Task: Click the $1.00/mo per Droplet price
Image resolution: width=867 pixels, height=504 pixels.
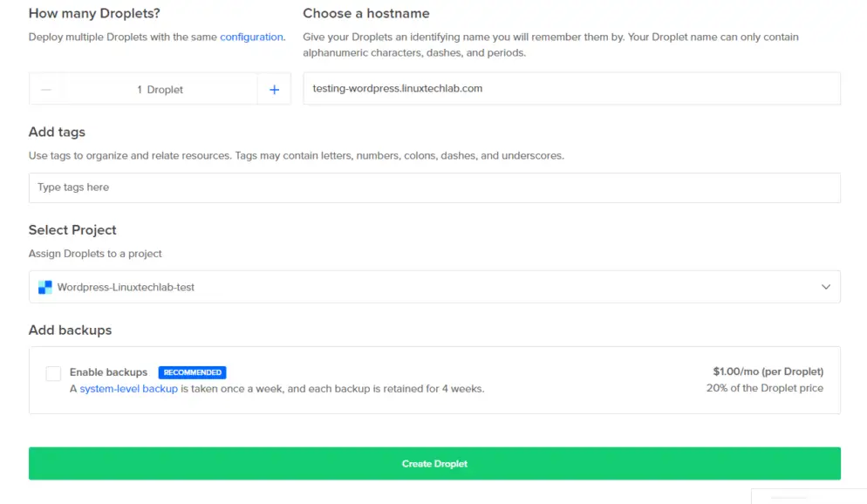Action: [x=768, y=372]
